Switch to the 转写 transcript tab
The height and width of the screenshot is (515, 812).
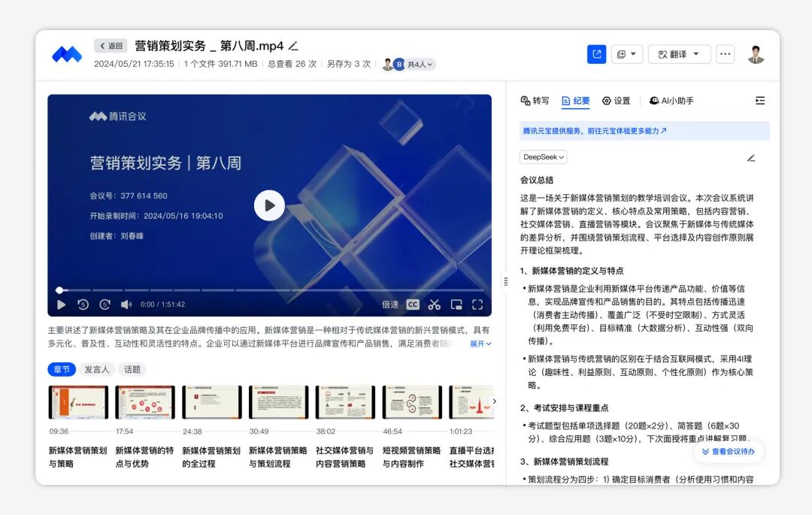535,101
